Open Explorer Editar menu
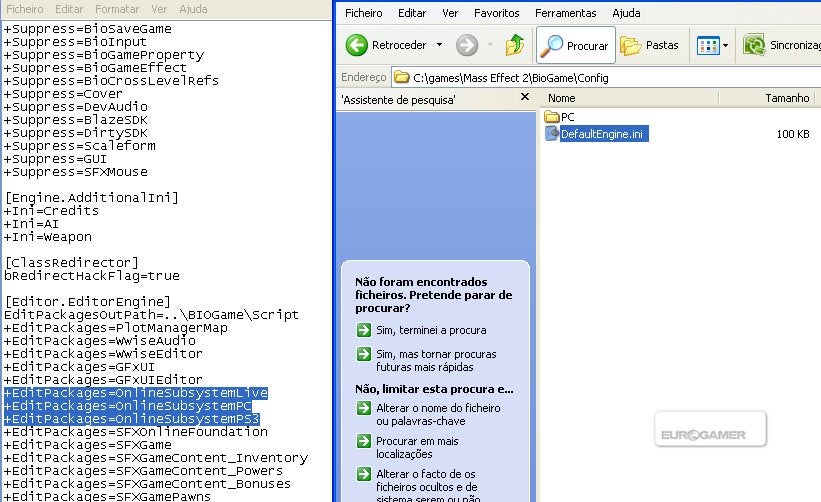This screenshot has width=821, height=502. click(412, 13)
